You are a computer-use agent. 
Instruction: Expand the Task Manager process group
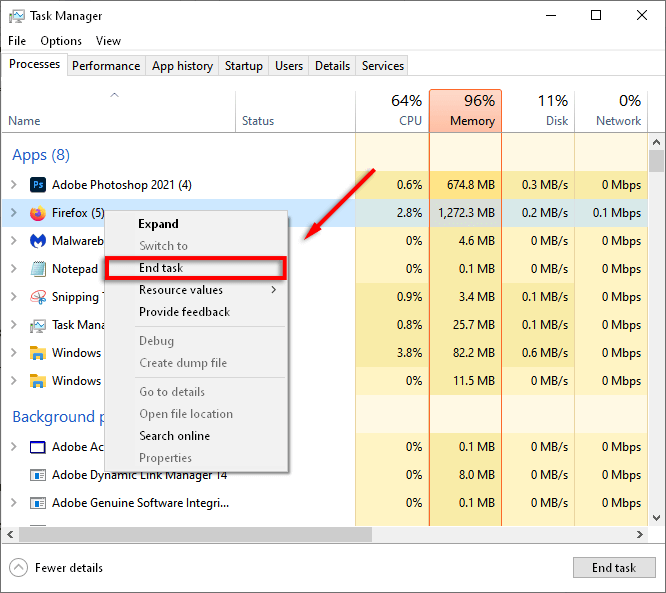point(14,325)
